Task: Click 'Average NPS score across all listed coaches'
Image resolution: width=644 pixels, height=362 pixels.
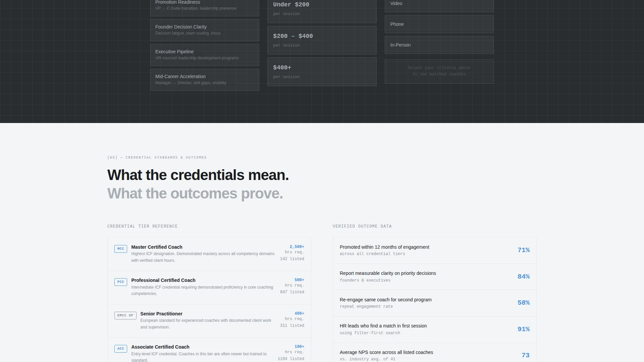Action: pos(386,352)
